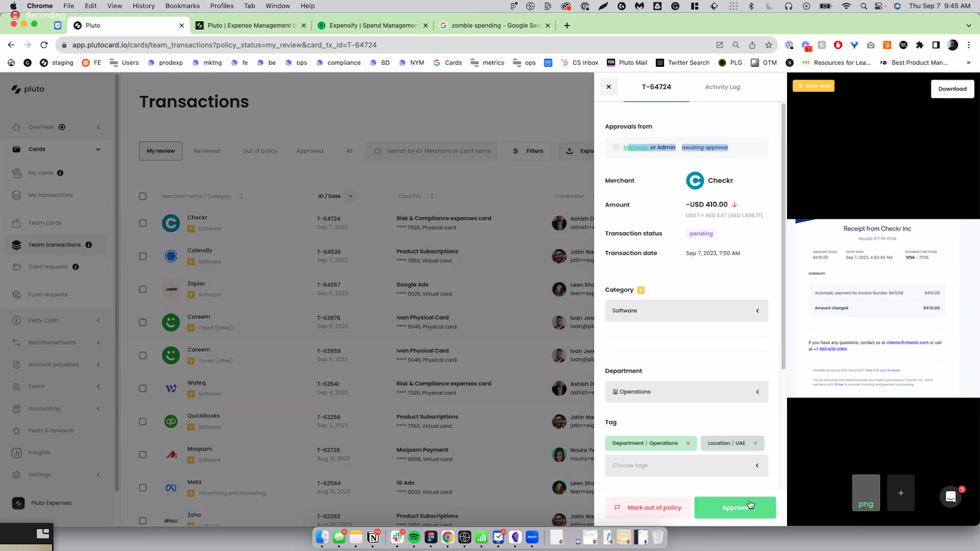980x551 pixels.
Task: Expand the Account payables section
Action: coord(98,364)
